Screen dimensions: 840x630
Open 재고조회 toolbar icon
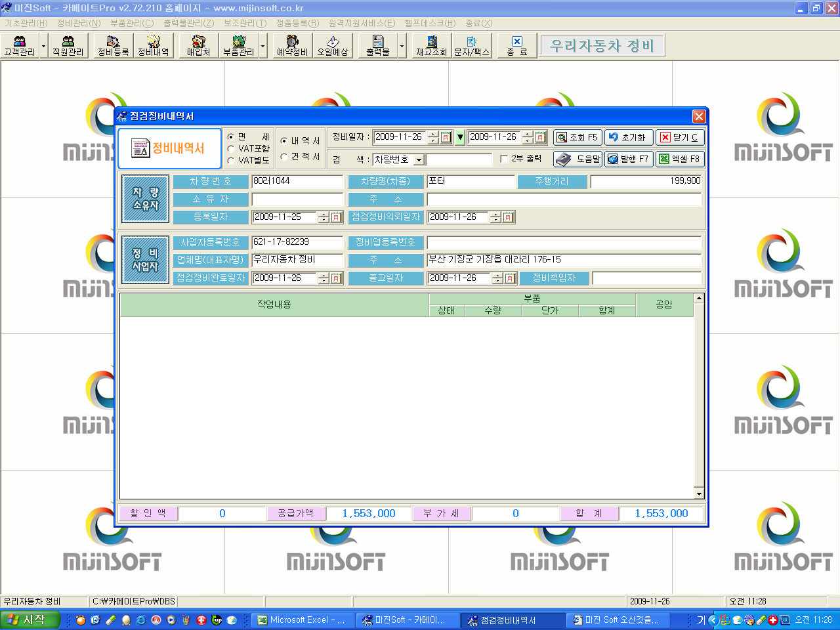point(431,46)
